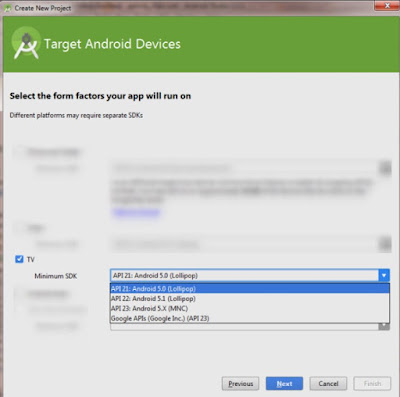Click the small Android icon in title bar
The width and height of the screenshot is (400, 397).
point(7,8)
